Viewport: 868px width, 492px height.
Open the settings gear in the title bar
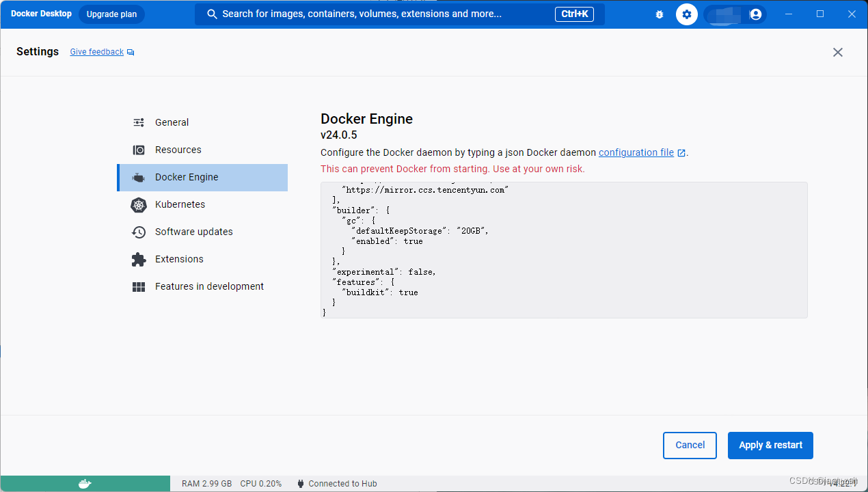tap(686, 14)
